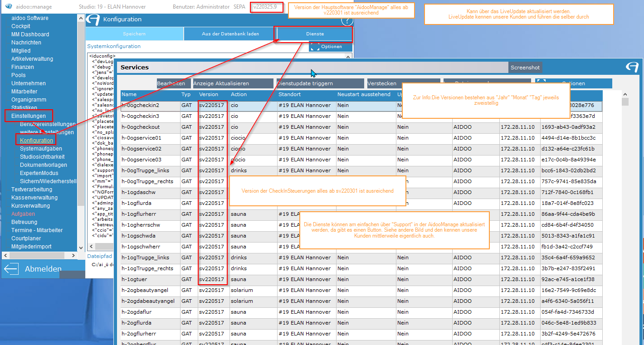644x345 pixels.
Task: Select service row h-0ogservice02
Action: (x=361, y=149)
